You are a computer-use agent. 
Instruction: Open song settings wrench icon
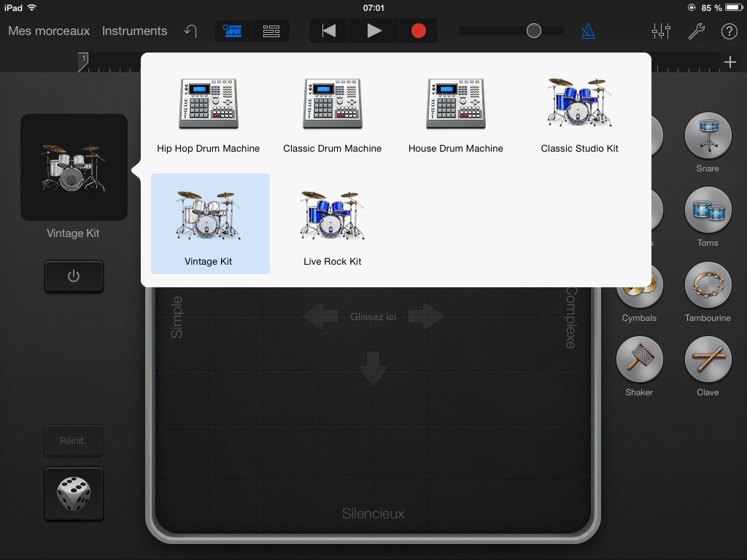click(696, 31)
